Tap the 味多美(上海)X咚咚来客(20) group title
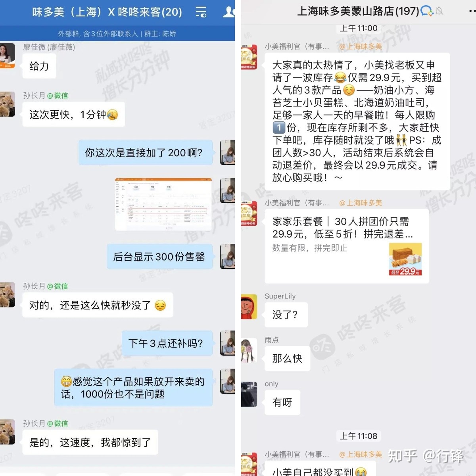 [x=107, y=12]
